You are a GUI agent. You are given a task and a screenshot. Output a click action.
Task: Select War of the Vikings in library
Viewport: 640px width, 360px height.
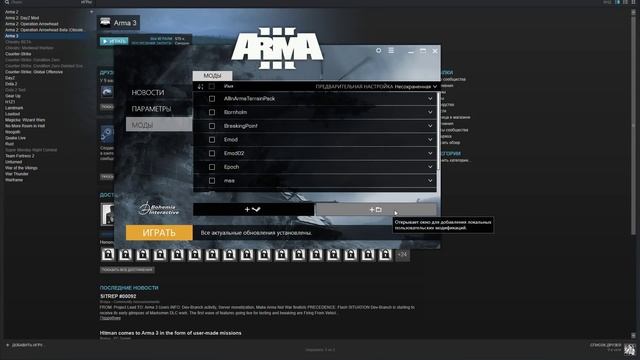(21, 168)
